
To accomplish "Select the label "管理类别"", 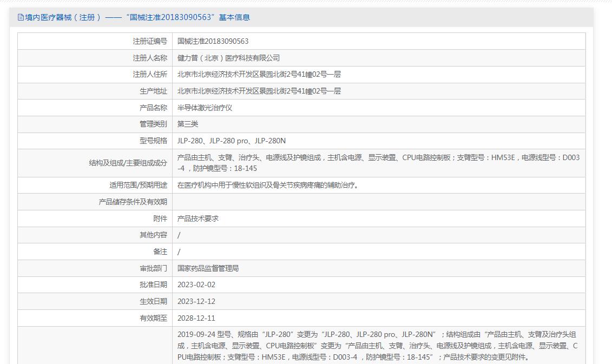I will (153, 124).
